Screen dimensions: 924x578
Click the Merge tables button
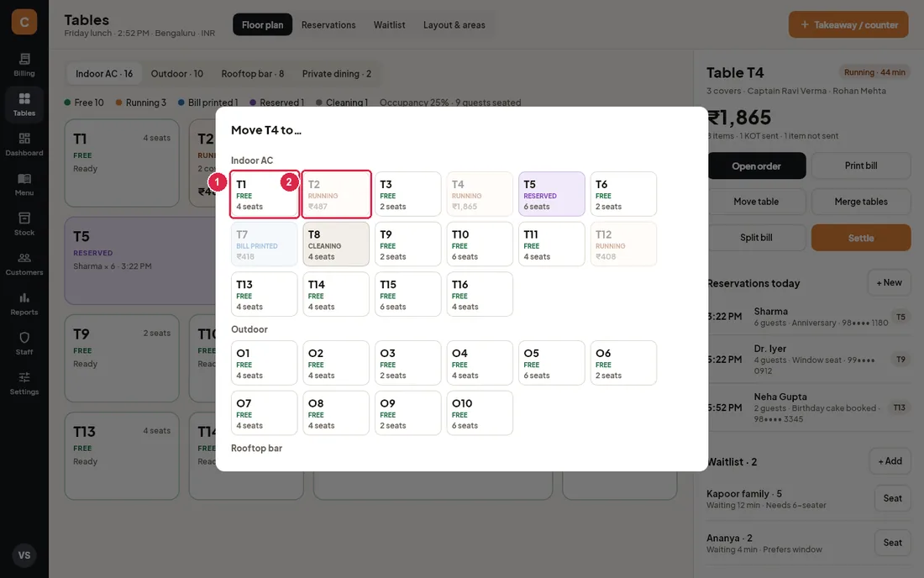pos(860,202)
